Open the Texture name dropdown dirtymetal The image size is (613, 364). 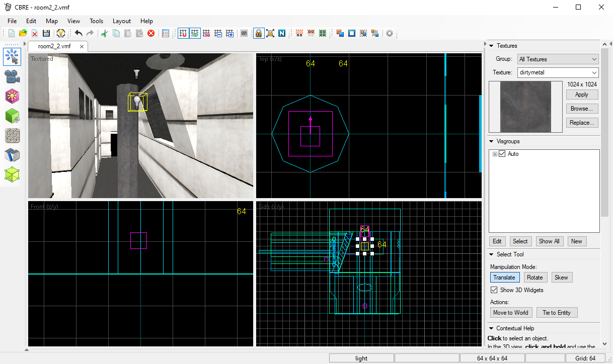(x=558, y=72)
